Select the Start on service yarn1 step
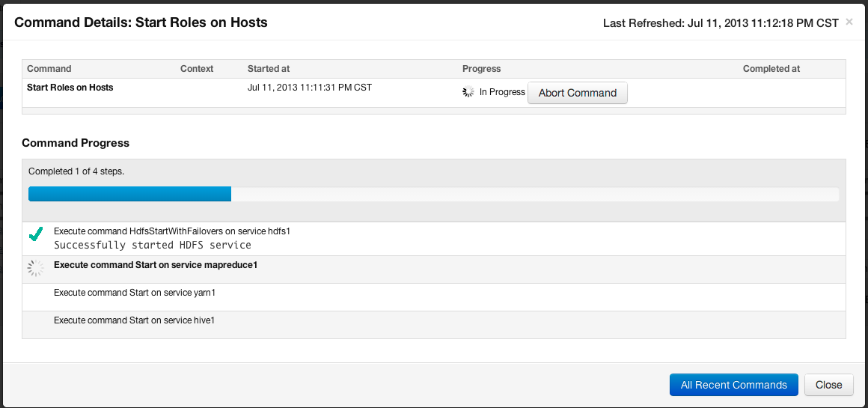The width and height of the screenshot is (868, 408). click(x=433, y=297)
